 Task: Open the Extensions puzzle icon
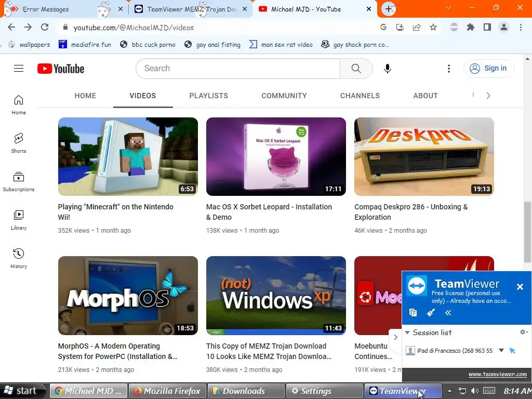tap(471, 28)
